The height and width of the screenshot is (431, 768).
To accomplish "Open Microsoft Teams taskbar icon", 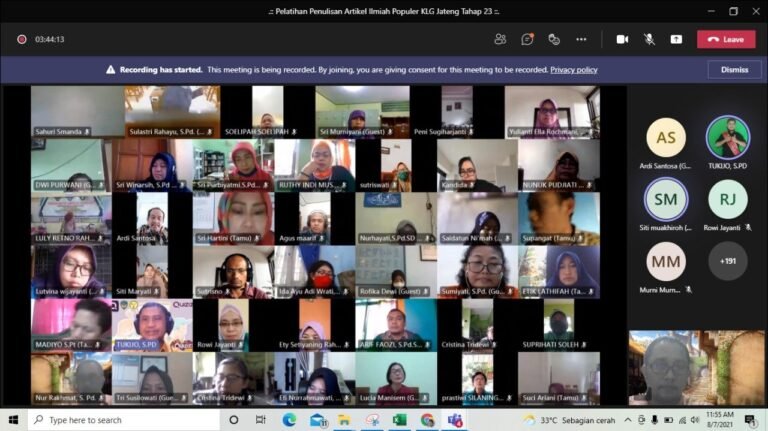I will coord(455,420).
